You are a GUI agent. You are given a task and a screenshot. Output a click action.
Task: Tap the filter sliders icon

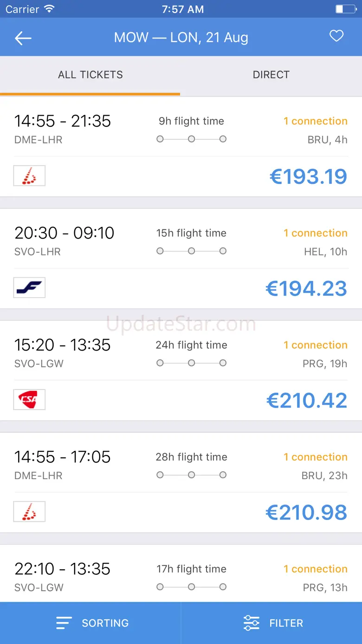[x=252, y=623]
